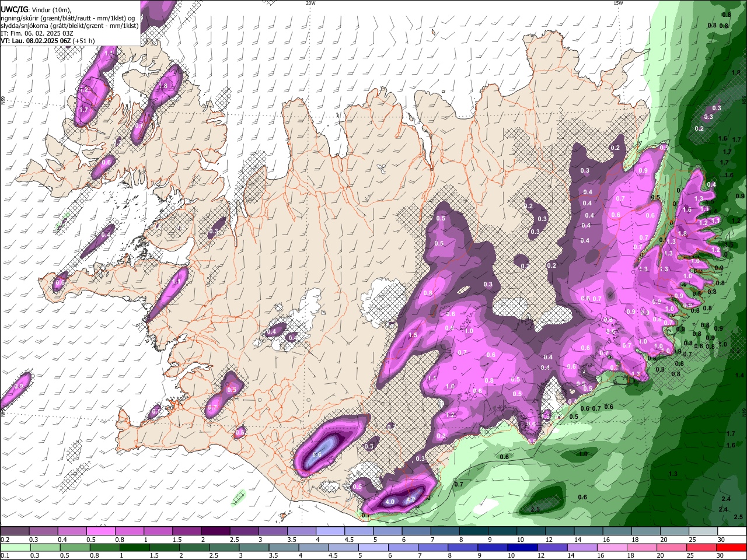
Task: Pick the bright red bottom-row swatch above 30
Action: click(x=732, y=547)
